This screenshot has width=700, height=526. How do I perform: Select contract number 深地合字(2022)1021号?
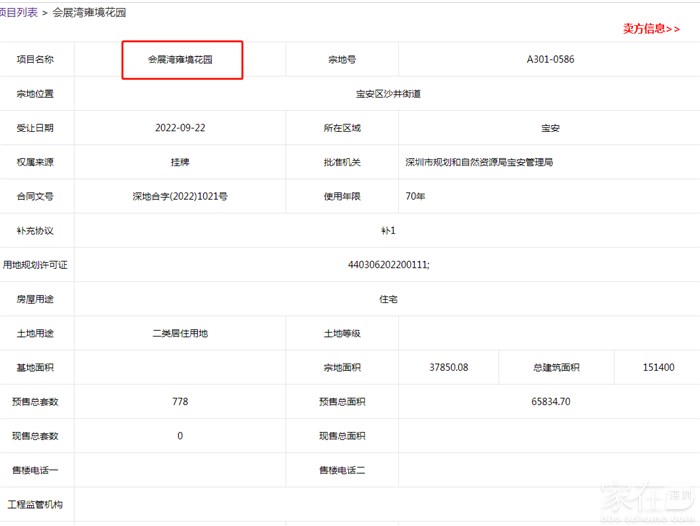[x=180, y=197]
